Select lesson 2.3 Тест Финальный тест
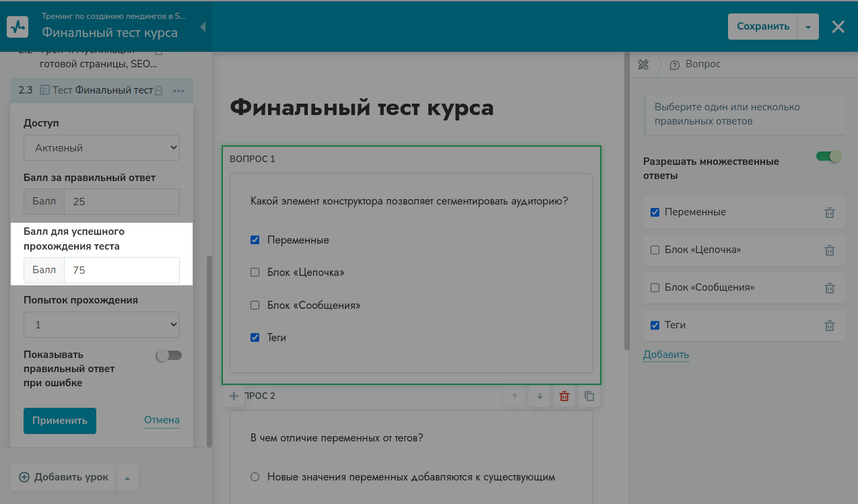This screenshot has width=858, height=504. tap(102, 90)
